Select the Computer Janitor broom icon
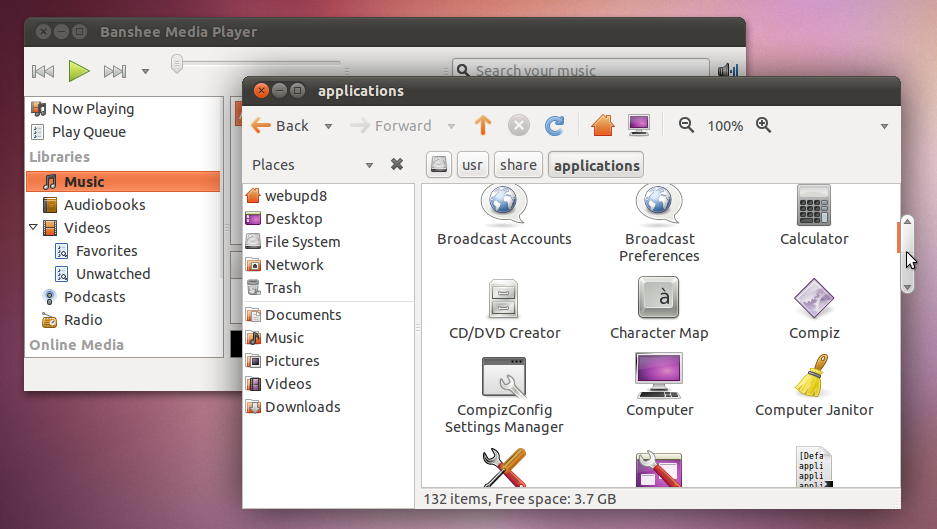 [812, 375]
